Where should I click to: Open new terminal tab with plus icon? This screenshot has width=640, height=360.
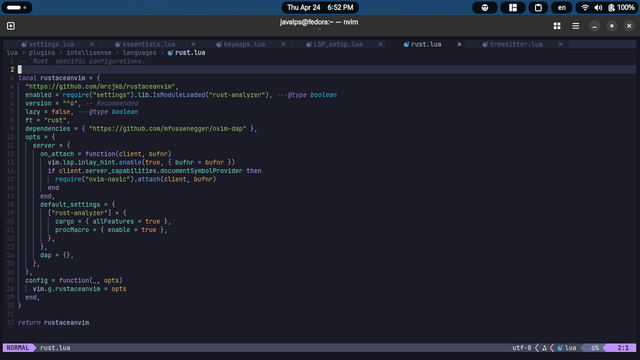click(x=11, y=26)
